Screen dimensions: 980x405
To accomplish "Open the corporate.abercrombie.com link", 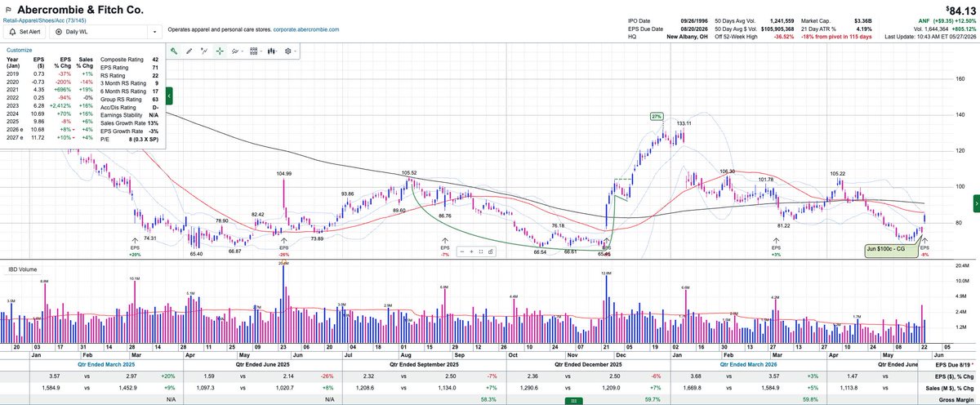I will [x=305, y=29].
